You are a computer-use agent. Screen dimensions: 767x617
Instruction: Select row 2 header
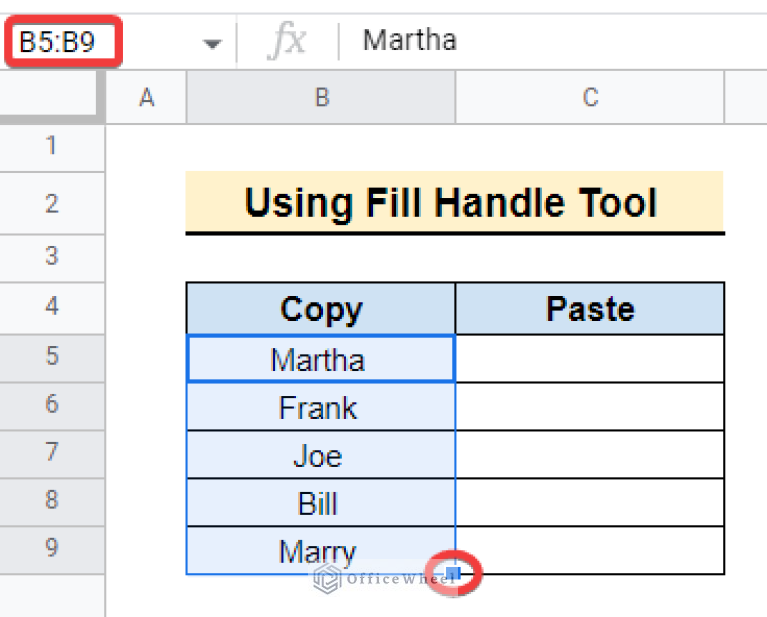tap(52, 204)
